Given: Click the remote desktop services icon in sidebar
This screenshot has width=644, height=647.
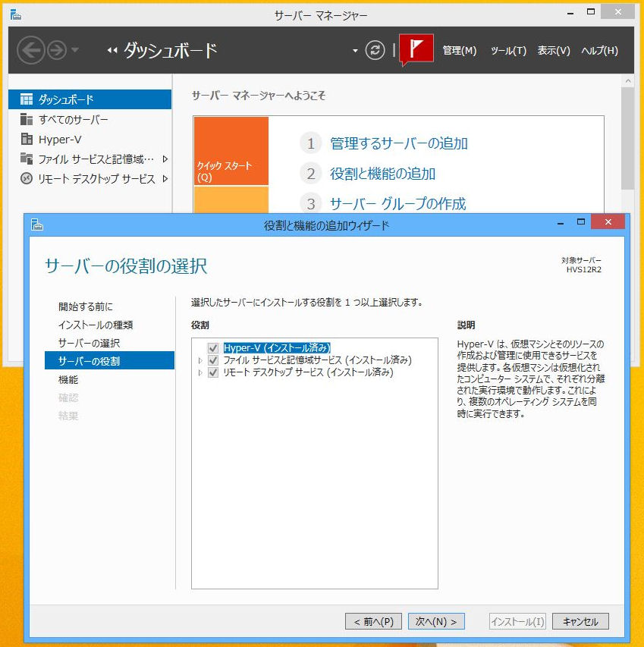Looking at the screenshot, I should click(x=27, y=179).
